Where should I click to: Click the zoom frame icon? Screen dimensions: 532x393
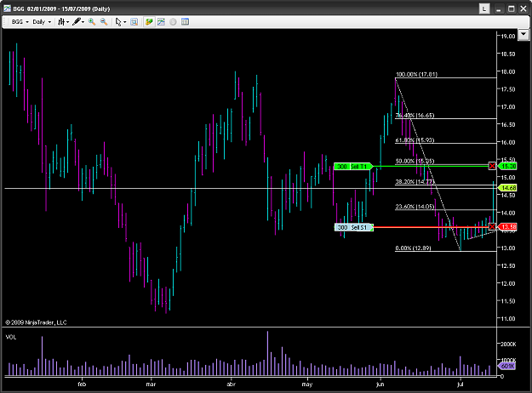coord(134,22)
